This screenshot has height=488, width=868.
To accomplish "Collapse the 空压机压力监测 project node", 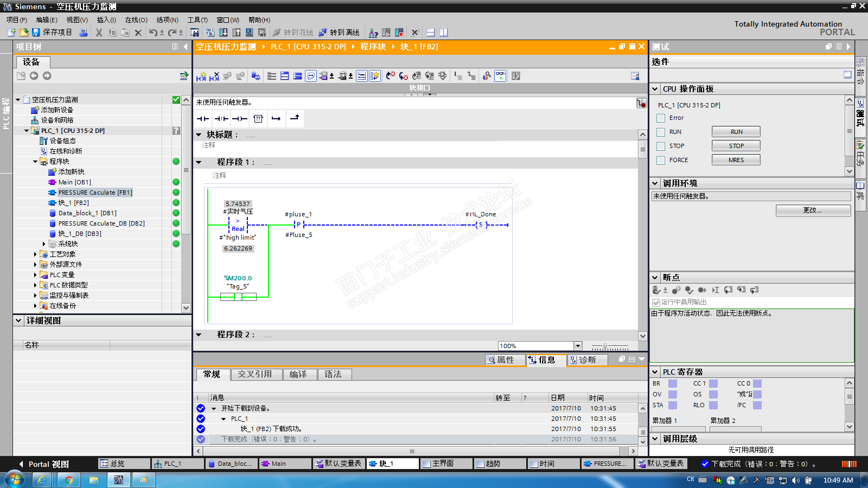I will click(x=18, y=100).
